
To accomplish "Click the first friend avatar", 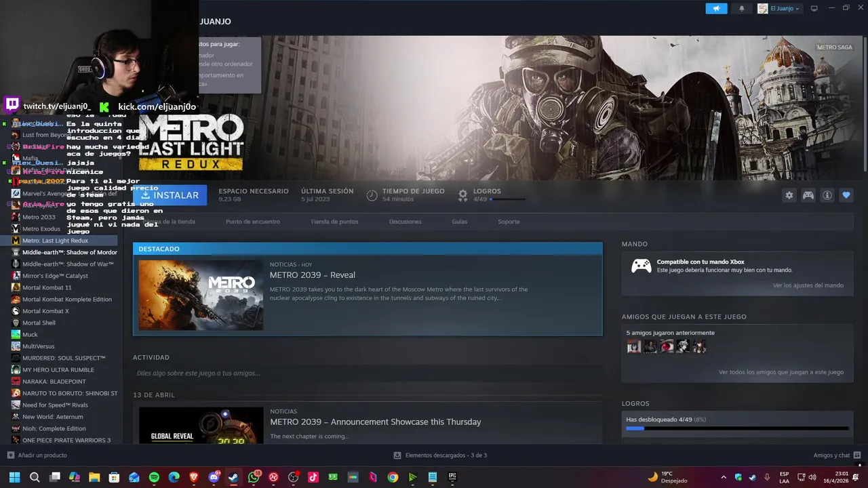I will [634, 346].
